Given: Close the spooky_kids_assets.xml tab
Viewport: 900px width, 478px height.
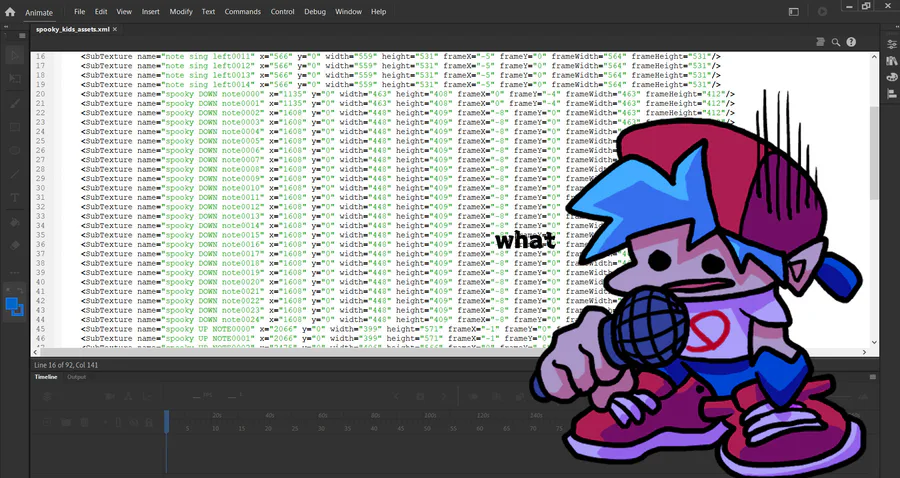Looking at the screenshot, I should click(115, 29).
